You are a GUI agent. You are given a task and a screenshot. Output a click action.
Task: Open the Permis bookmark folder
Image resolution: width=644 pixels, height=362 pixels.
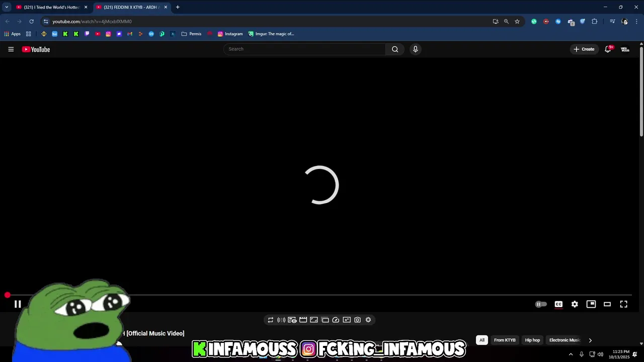tap(191, 34)
